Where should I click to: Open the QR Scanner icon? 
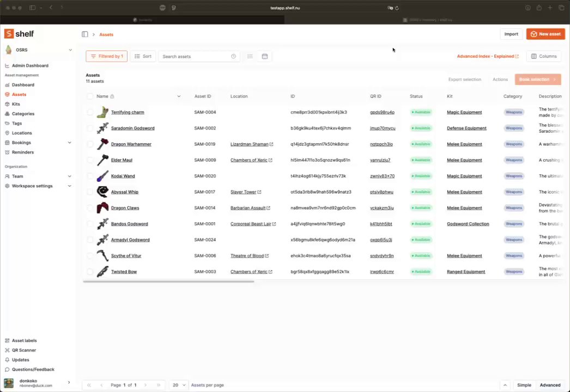click(7, 350)
